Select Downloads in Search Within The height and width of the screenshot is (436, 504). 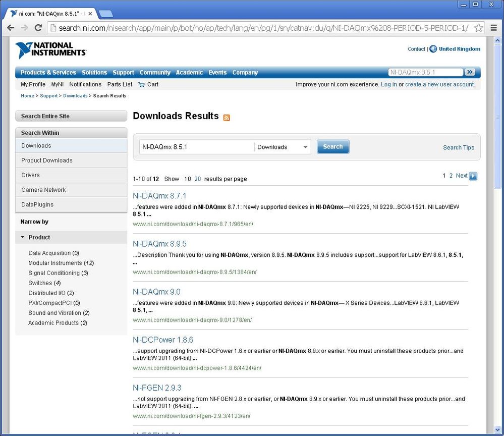point(71,146)
